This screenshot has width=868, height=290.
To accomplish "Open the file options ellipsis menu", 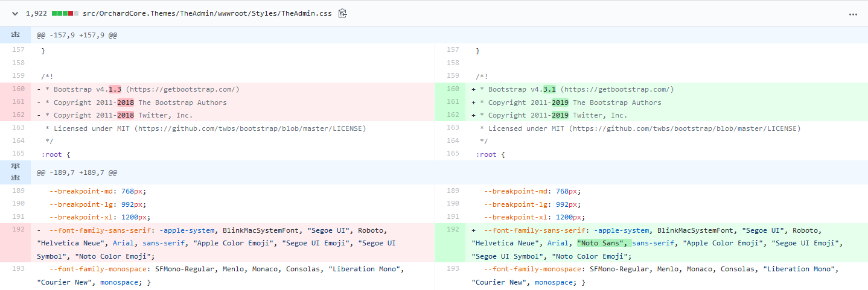I will pos(853,14).
